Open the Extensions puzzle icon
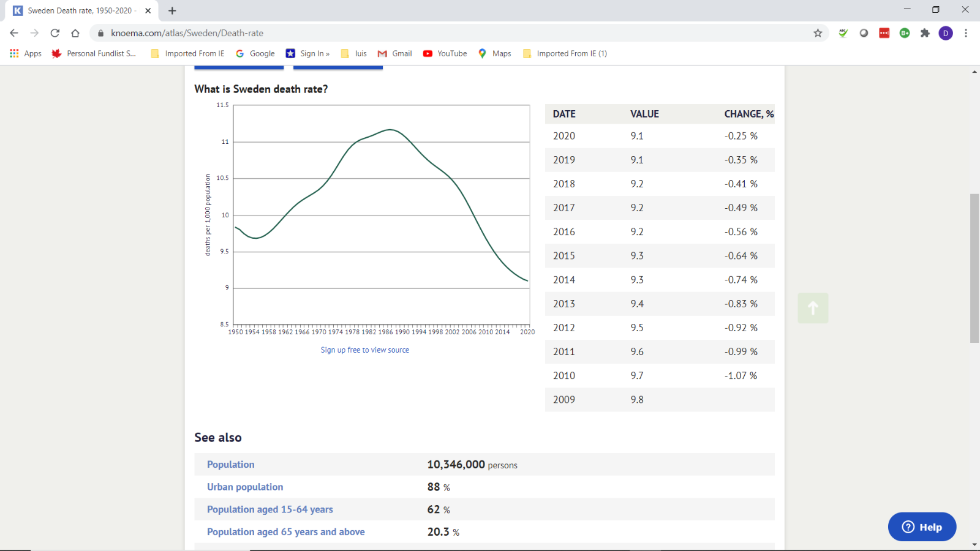 pos(925,33)
